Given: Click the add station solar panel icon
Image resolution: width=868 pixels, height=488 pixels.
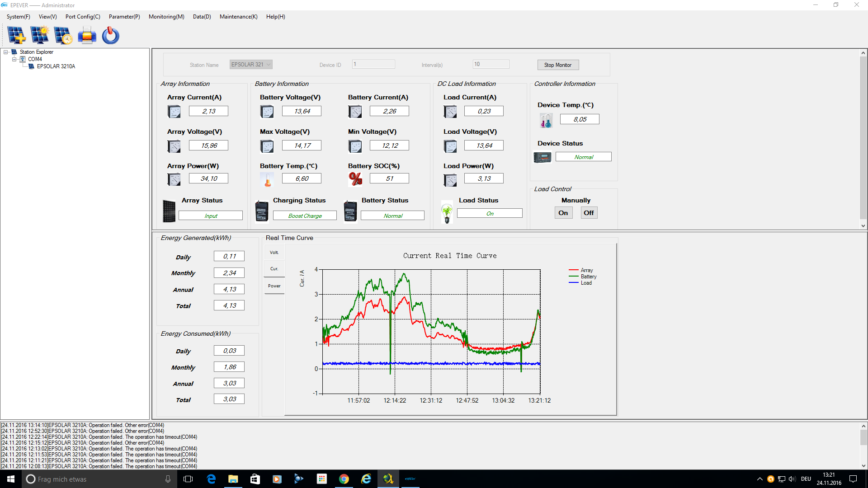Looking at the screenshot, I should pyautogui.click(x=17, y=35).
